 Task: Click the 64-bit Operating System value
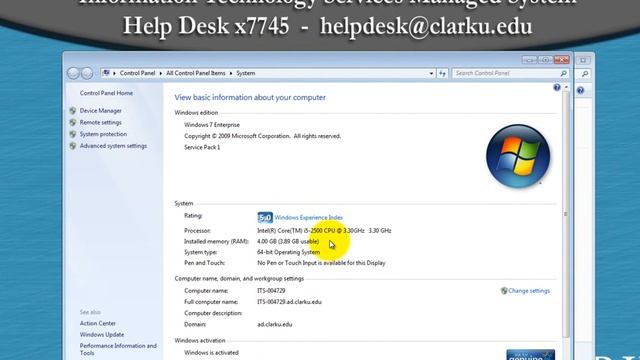coord(289,252)
